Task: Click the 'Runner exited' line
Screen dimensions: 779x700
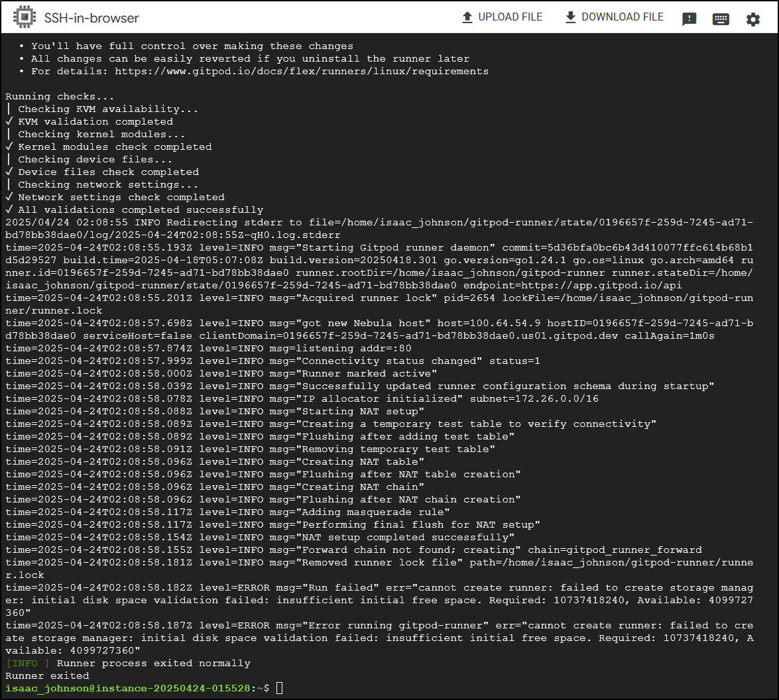Action: point(47,675)
